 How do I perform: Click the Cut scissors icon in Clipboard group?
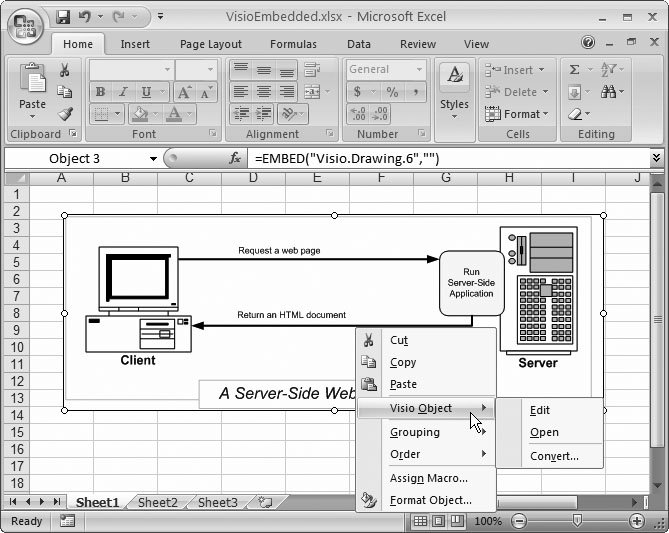65,70
